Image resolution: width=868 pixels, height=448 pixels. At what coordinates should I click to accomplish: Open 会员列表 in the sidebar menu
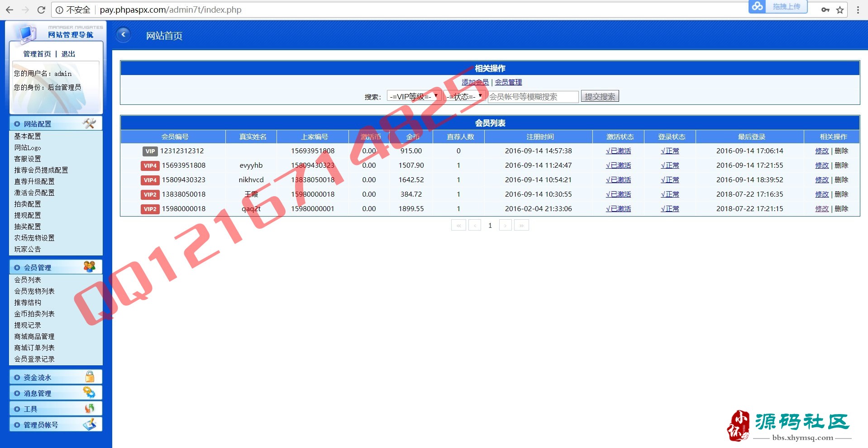[x=28, y=280]
